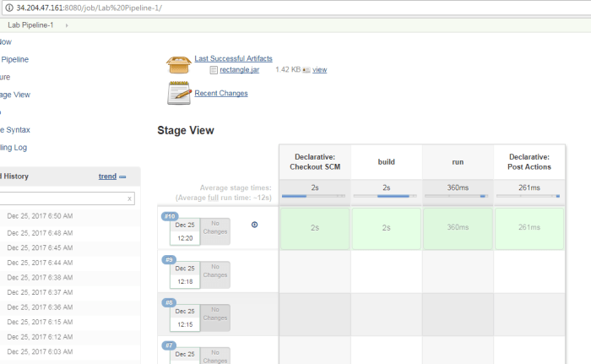Click the circular icon next to build #10
Screen dimensions: 591x364
pos(255,224)
